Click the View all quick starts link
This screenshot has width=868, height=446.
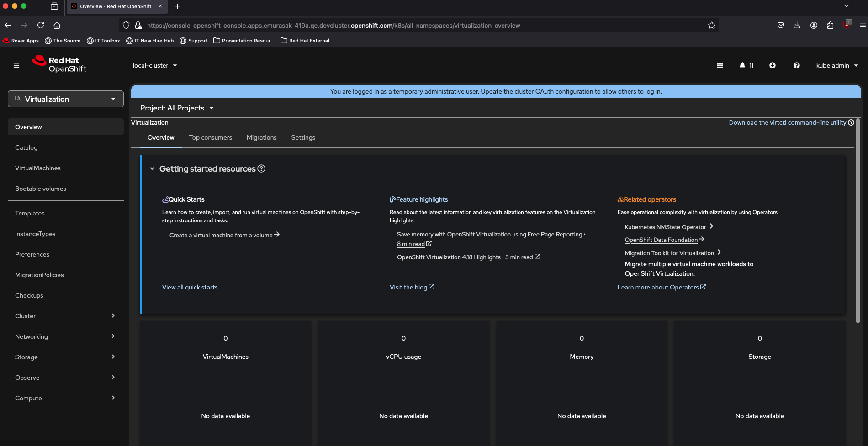(x=190, y=287)
